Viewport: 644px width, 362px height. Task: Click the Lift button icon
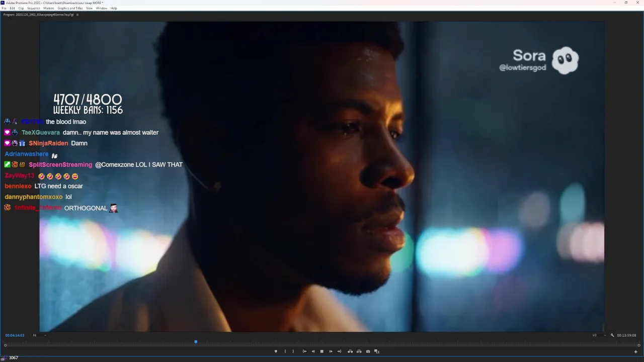pos(350,351)
